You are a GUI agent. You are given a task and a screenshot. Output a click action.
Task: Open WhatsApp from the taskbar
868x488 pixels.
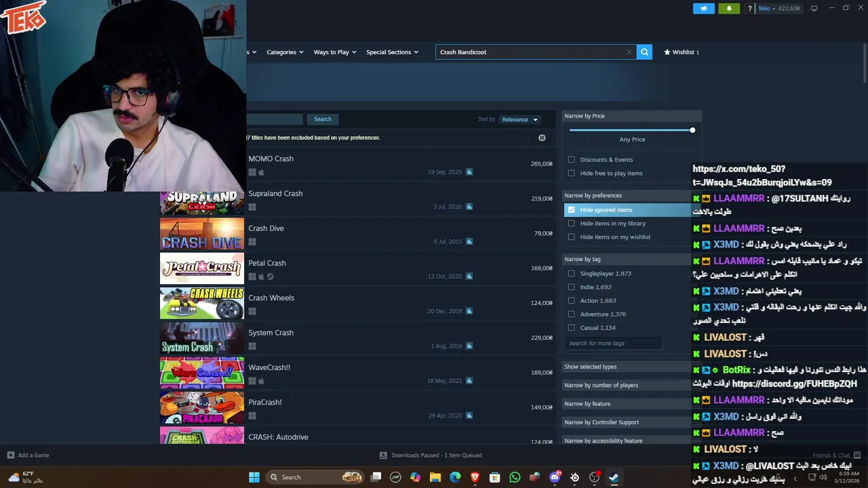click(515, 477)
